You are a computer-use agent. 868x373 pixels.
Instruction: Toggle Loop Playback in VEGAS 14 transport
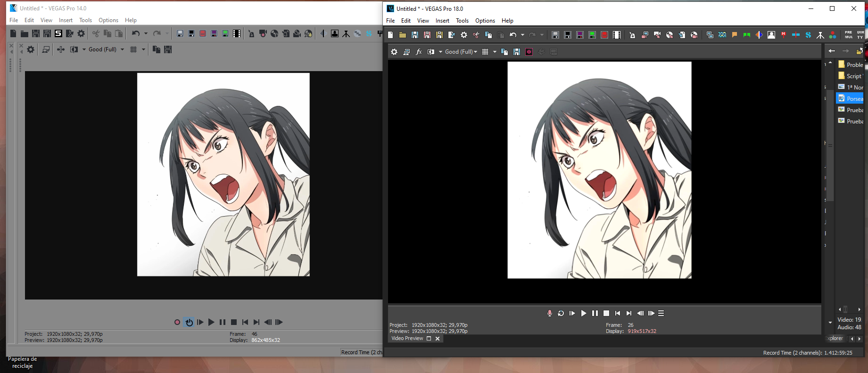point(189,322)
